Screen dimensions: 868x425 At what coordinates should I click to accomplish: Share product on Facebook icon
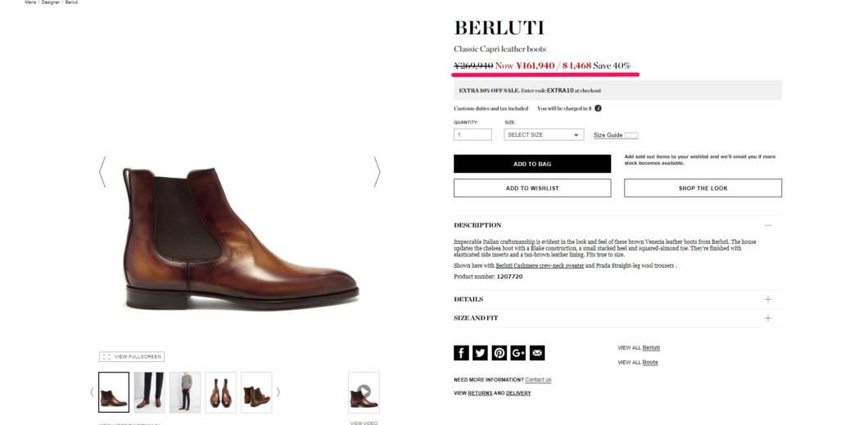pos(461,353)
